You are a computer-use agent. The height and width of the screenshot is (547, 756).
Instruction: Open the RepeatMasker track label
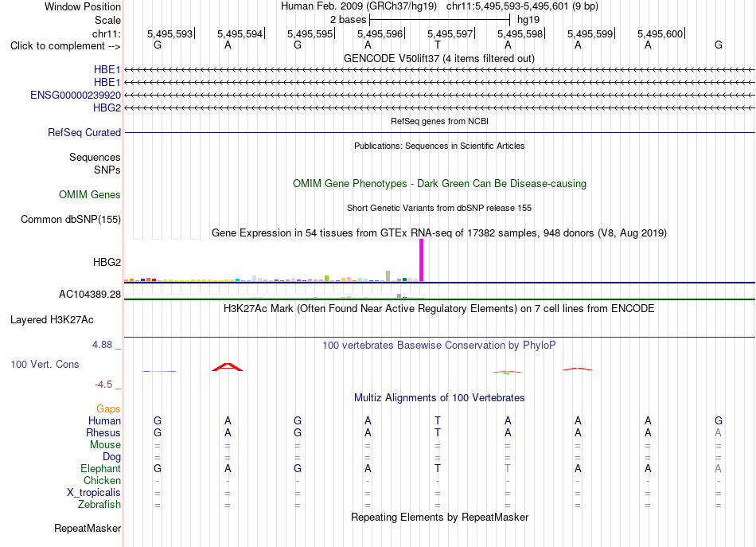point(88,528)
